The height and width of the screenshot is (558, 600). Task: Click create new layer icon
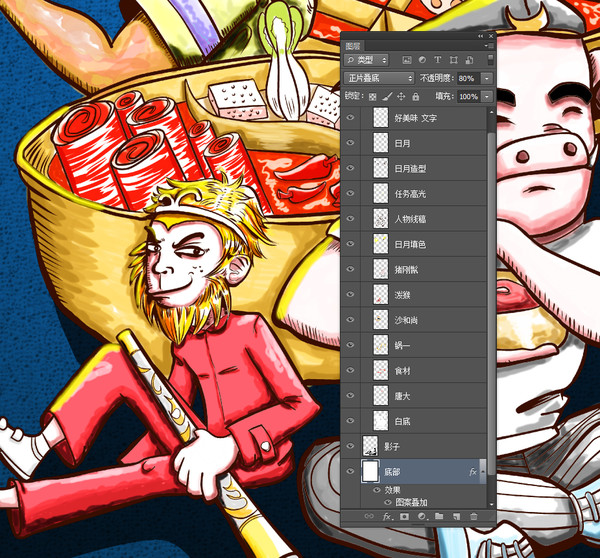coord(456,516)
